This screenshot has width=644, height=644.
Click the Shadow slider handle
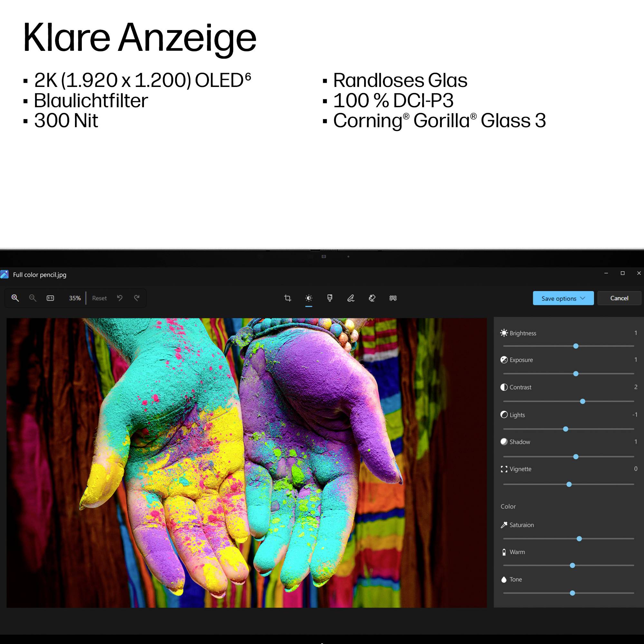[x=576, y=457]
